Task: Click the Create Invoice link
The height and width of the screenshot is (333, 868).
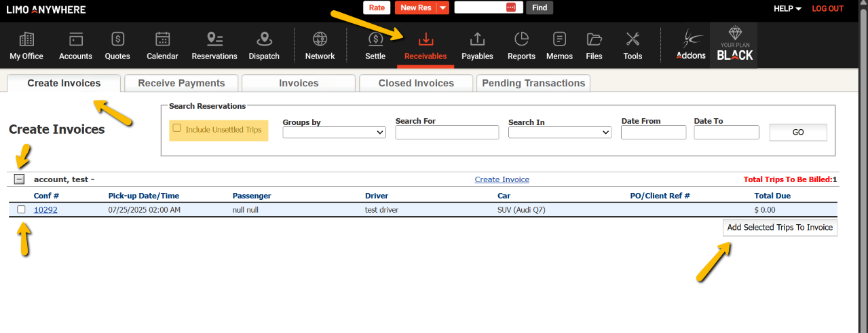Action: (502, 179)
